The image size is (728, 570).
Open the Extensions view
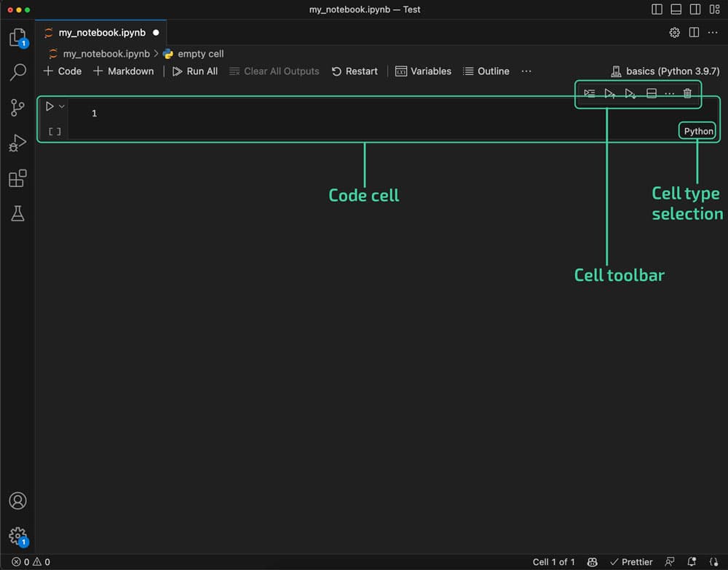click(17, 178)
